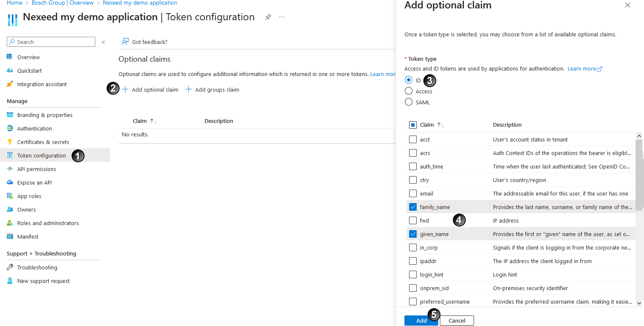Viewport: 644px width, 326px height.
Task: Click the plus icon of Add groups claim
Action: point(189,90)
